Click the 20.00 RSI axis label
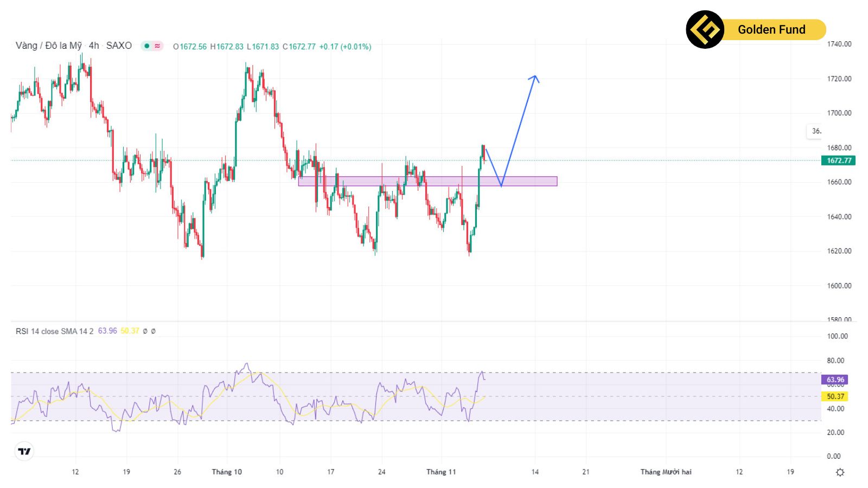This screenshot has width=868, height=488. tap(835, 432)
